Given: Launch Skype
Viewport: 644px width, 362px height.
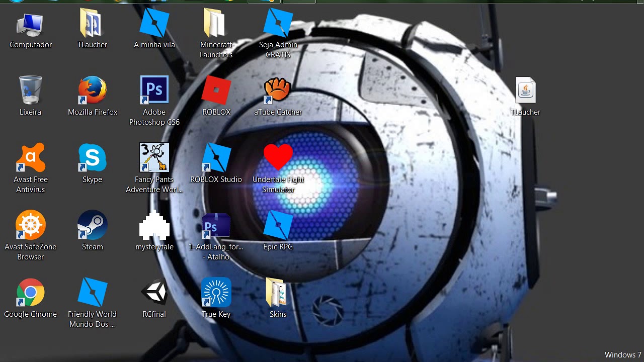Looking at the screenshot, I should click(x=93, y=157).
